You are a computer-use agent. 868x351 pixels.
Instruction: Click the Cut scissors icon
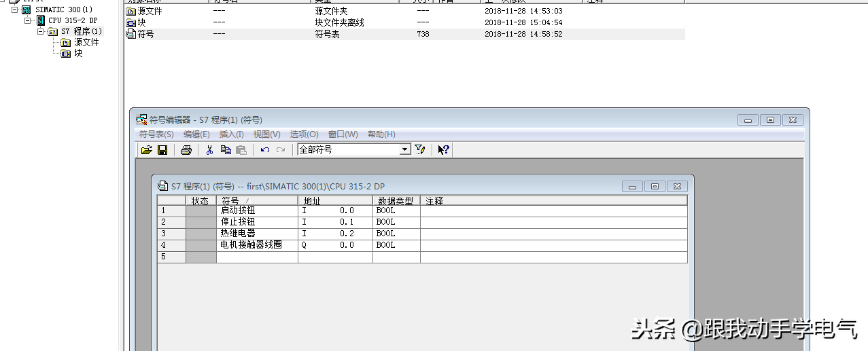(210, 150)
